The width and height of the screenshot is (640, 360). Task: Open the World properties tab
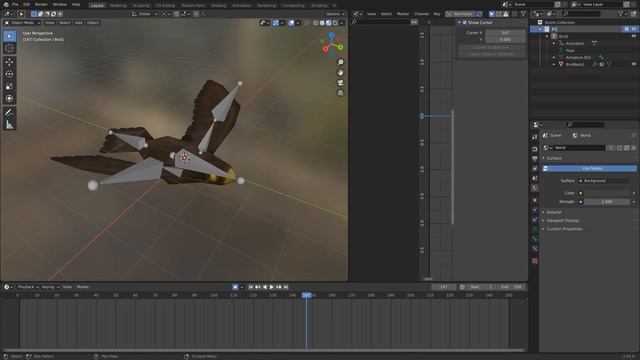tap(535, 188)
